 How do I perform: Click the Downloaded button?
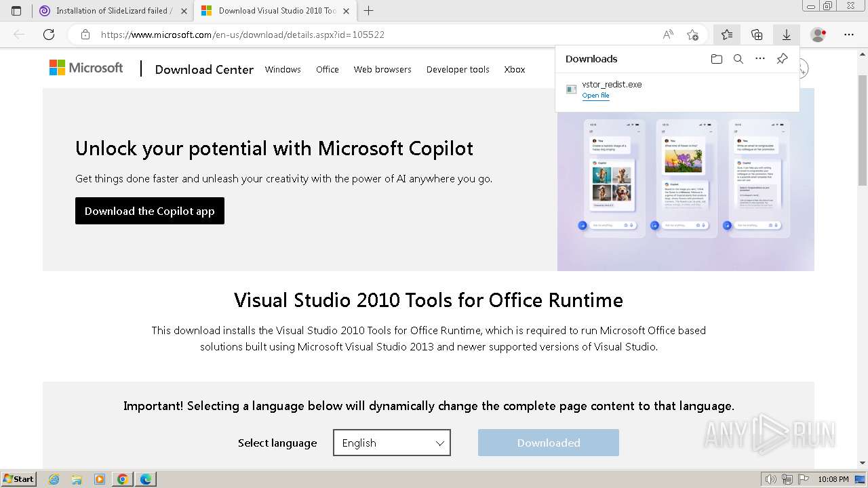tap(549, 443)
